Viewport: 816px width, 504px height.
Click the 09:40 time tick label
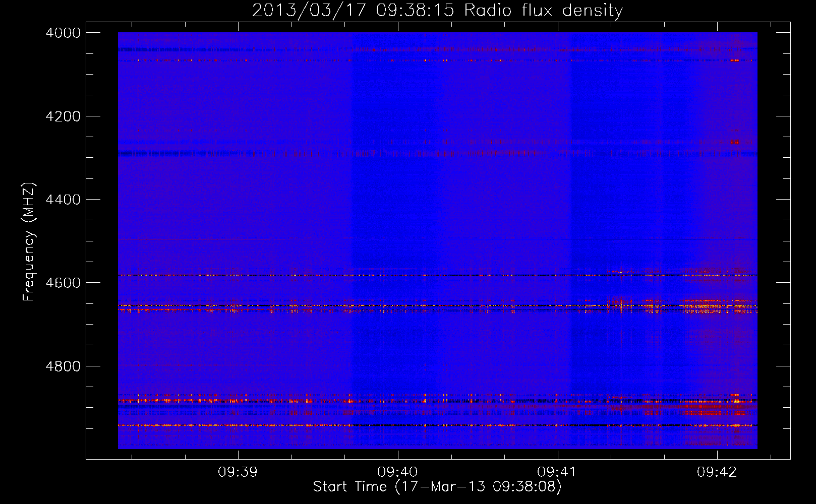[397, 472]
